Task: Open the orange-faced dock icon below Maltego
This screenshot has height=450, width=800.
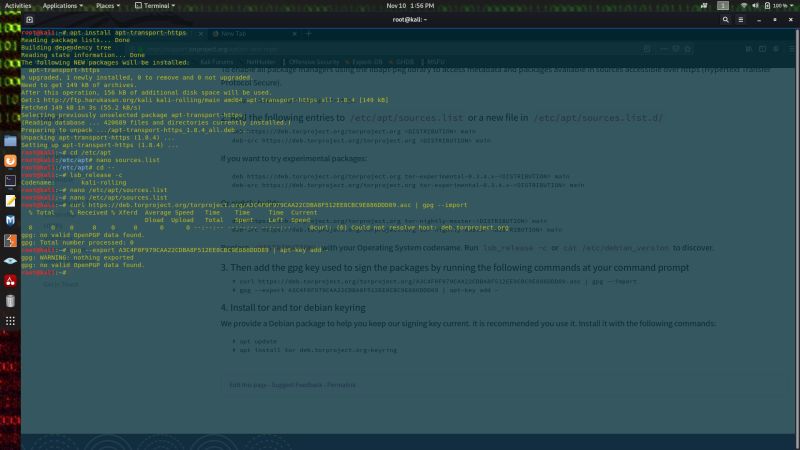Action: 10,240
